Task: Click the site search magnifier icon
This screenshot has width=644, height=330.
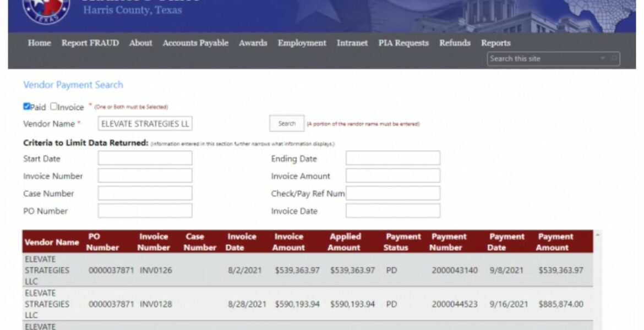Action: tap(613, 59)
